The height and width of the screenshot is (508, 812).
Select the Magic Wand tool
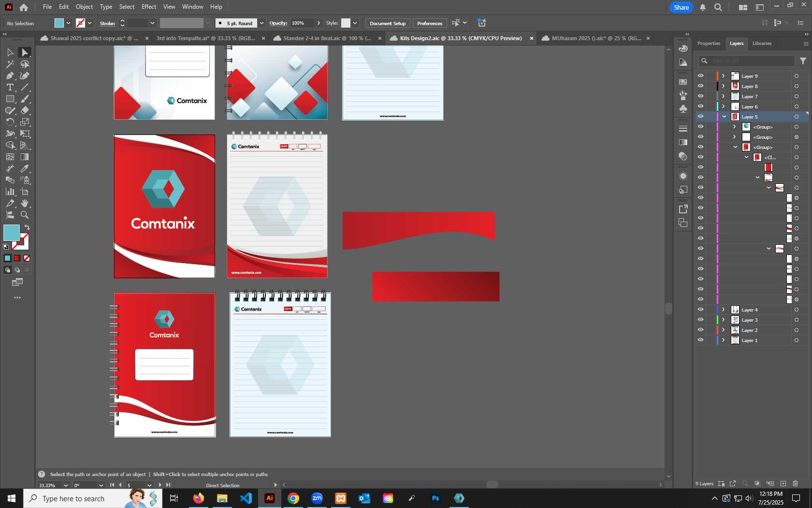click(x=10, y=64)
